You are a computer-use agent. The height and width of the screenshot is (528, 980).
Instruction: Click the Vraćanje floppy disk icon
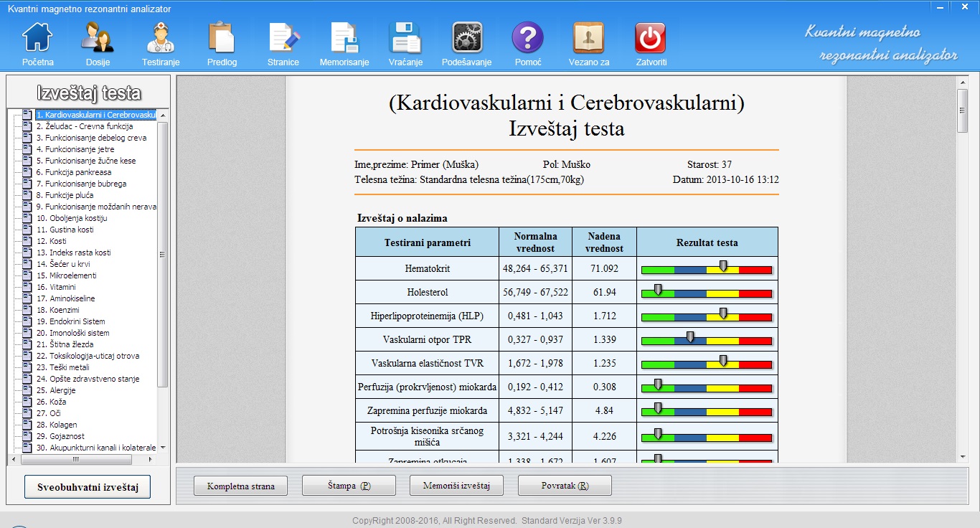[x=405, y=38]
